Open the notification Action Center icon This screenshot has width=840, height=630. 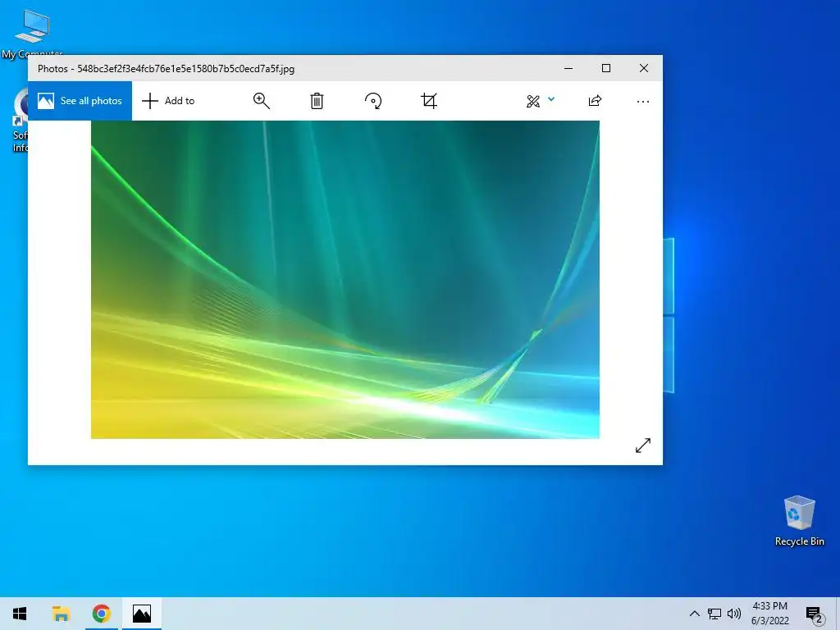coord(815,614)
